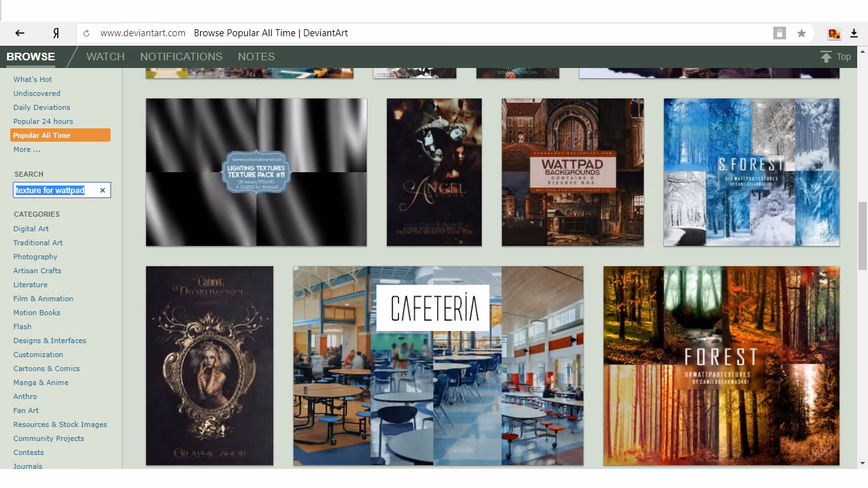The height and width of the screenshot is (488, 868).
Task: Open the Fan Art category
Action: (26, 410)
